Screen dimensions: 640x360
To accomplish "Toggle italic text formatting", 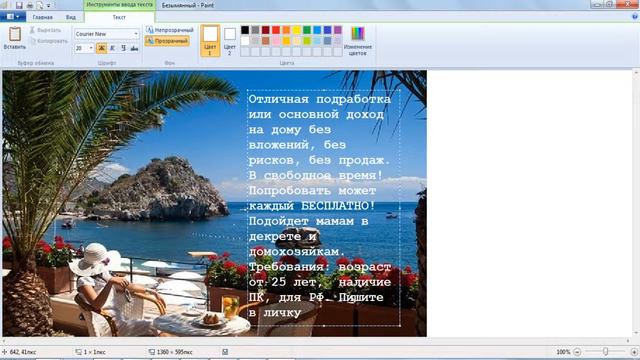I will click(x=112, y=48).
